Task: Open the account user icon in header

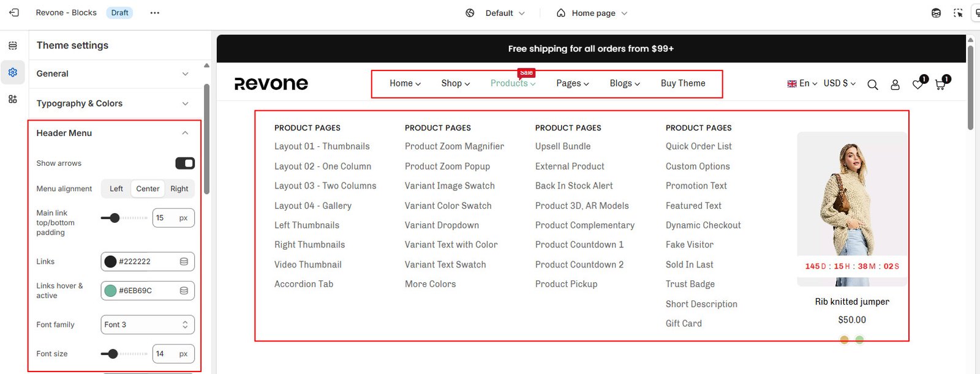Action: coord(895,85)
